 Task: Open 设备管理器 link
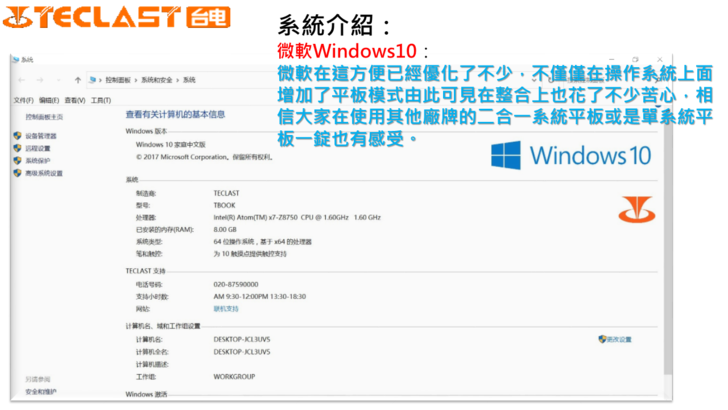coord(41,136)
